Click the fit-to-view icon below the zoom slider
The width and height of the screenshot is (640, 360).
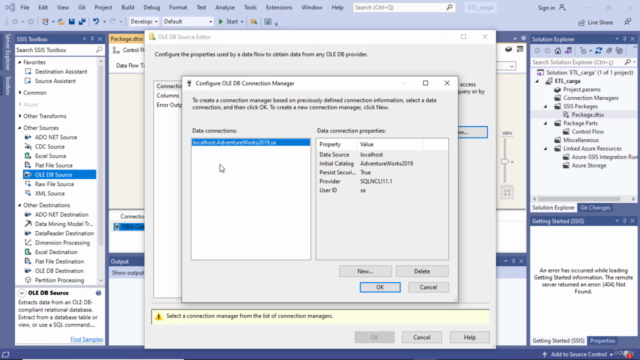tap(507, 192)
